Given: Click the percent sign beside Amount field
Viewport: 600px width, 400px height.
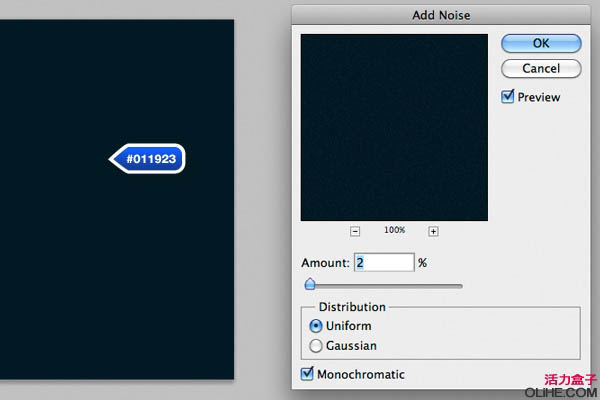Looking at the screenshot, I should click(x=423, y=263).
